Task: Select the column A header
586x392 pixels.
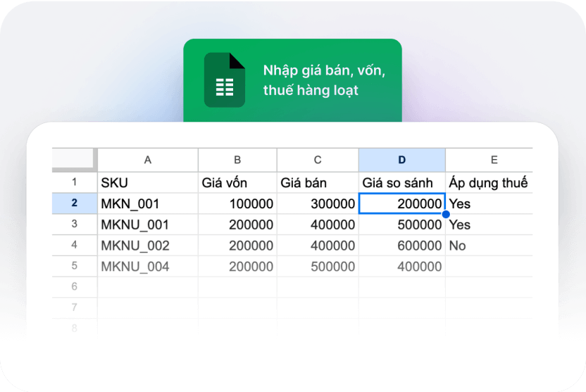Action: coord(148,160)
